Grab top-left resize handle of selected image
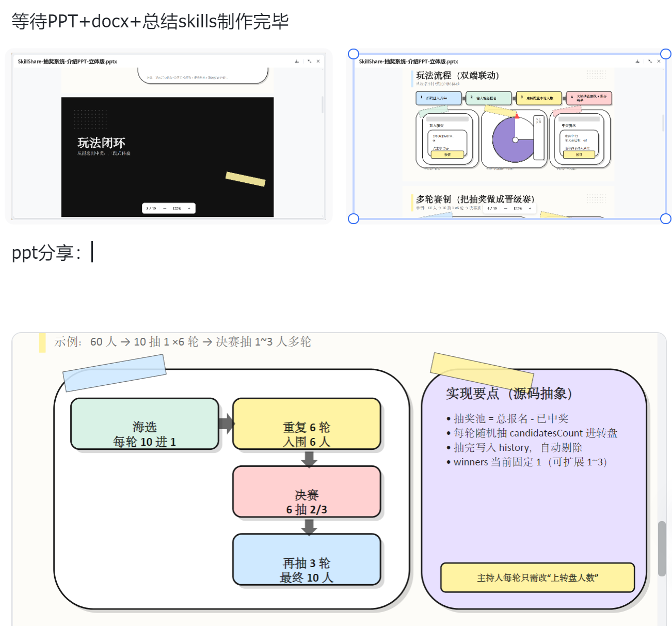 tap(354, 54)
